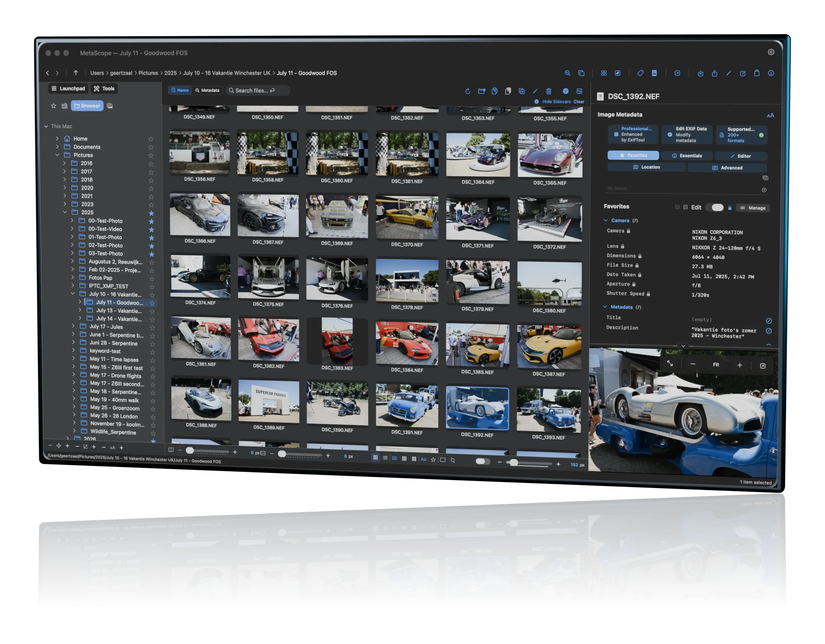
Task: Collapse the Metadata group
Action: (x=605, y=307)
